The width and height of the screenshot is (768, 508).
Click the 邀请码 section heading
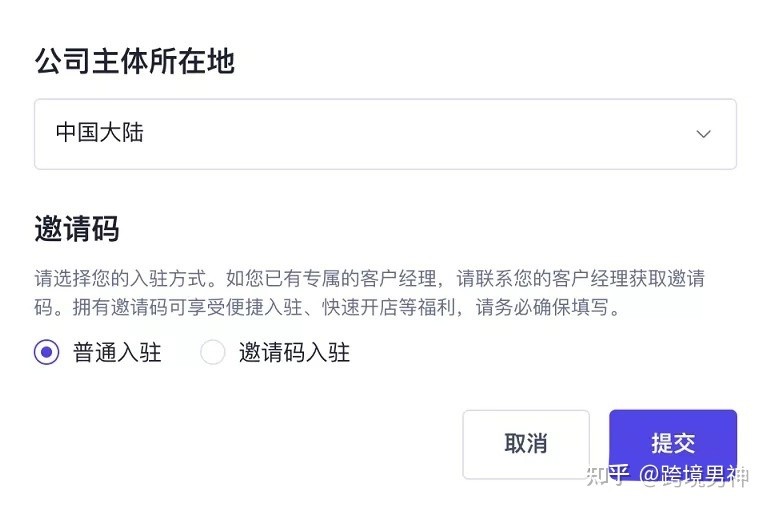click(77, 229)
